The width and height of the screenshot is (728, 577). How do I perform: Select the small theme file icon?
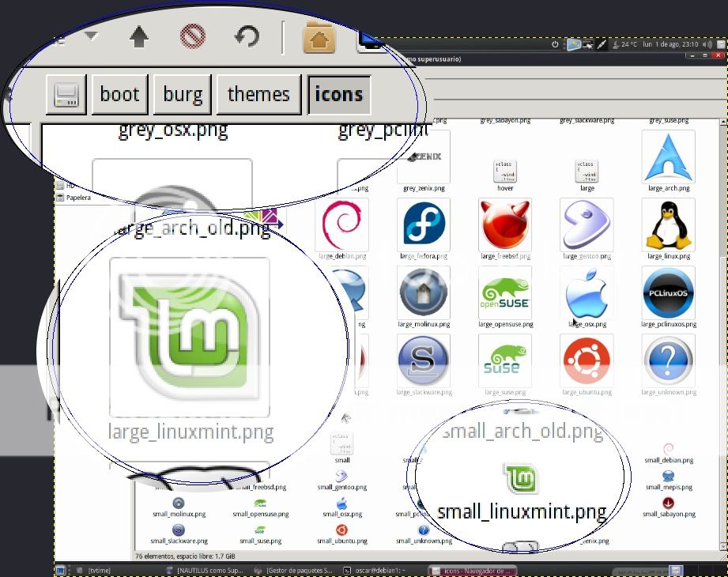341,443
